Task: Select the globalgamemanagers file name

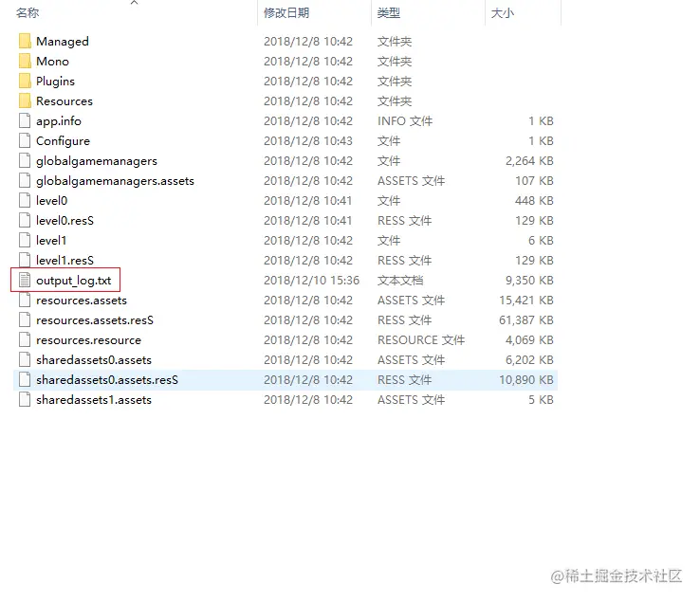Action: [x=97, y=161]
